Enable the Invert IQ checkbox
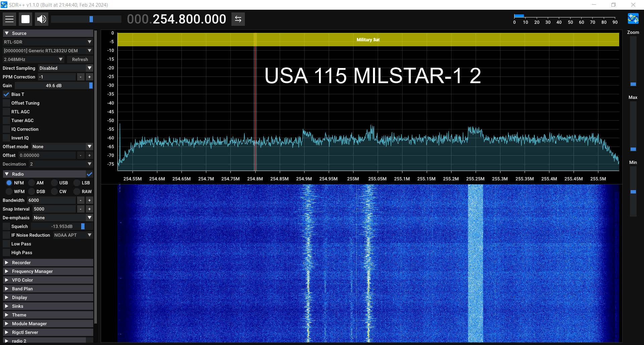 pyautogui.click(x=6, y=138)
